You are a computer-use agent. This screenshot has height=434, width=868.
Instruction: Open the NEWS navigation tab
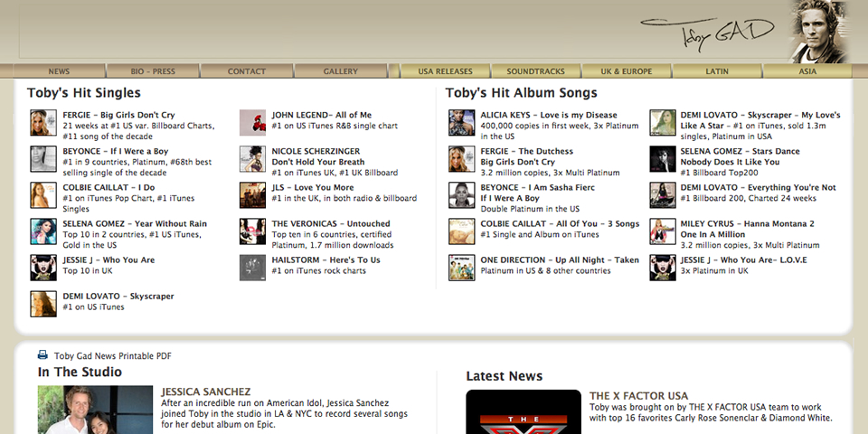[x=60, y=71]
